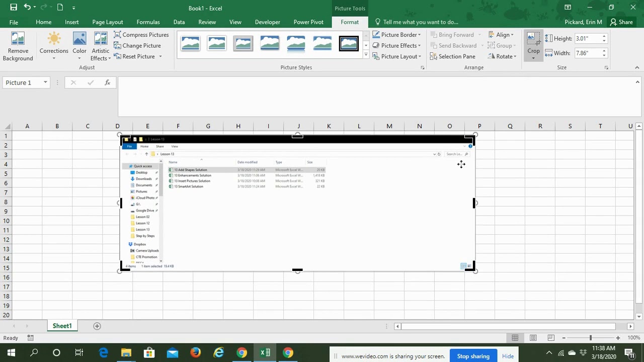The height and width of the screenshot is (362, 644).
Task: Save the workbook with the floppy icon
Action: [x=14, y=8]
